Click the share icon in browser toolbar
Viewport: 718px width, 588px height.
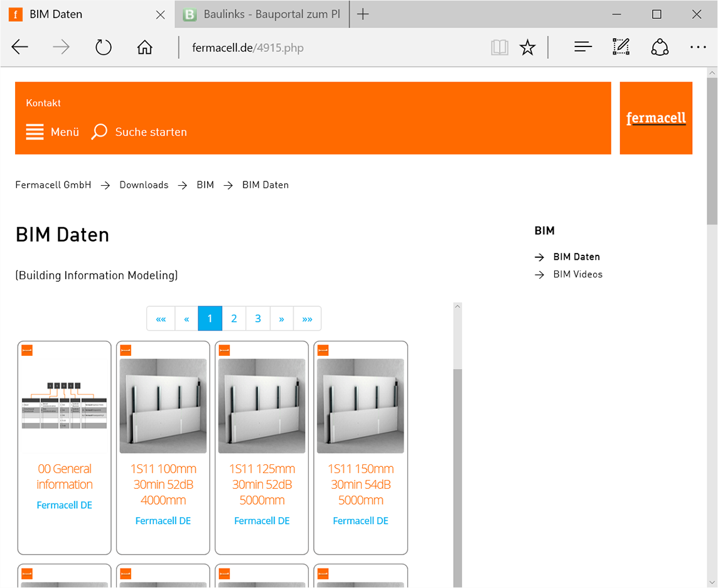[x=660, y=46]
